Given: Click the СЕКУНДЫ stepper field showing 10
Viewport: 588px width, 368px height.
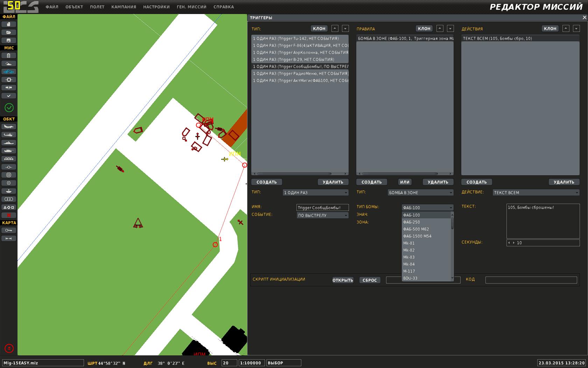Looking at the screenshot, I should 543,243.
